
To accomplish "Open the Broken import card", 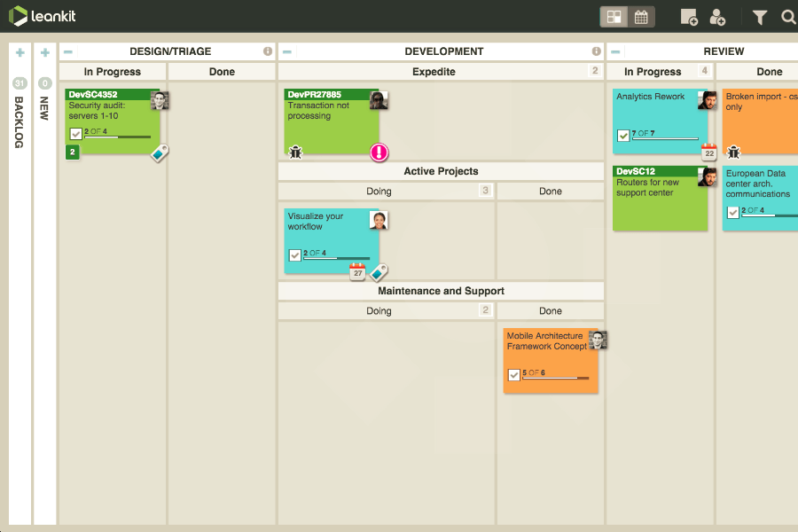I will (761, 121).
